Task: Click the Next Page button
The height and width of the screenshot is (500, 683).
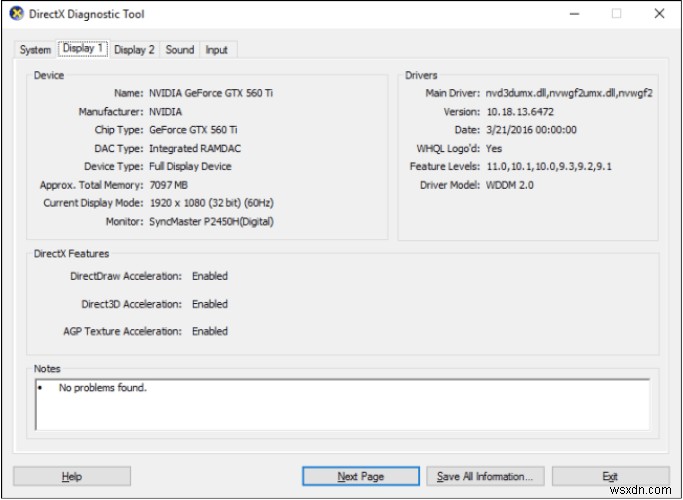Action: (361, 476)
